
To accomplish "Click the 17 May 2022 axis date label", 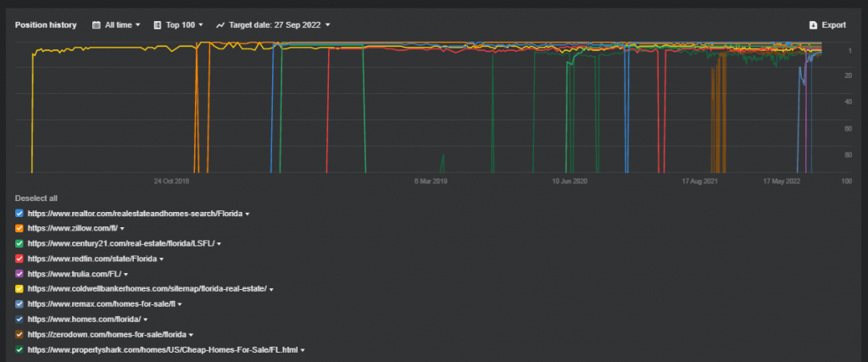I will [x=782, y=181].
